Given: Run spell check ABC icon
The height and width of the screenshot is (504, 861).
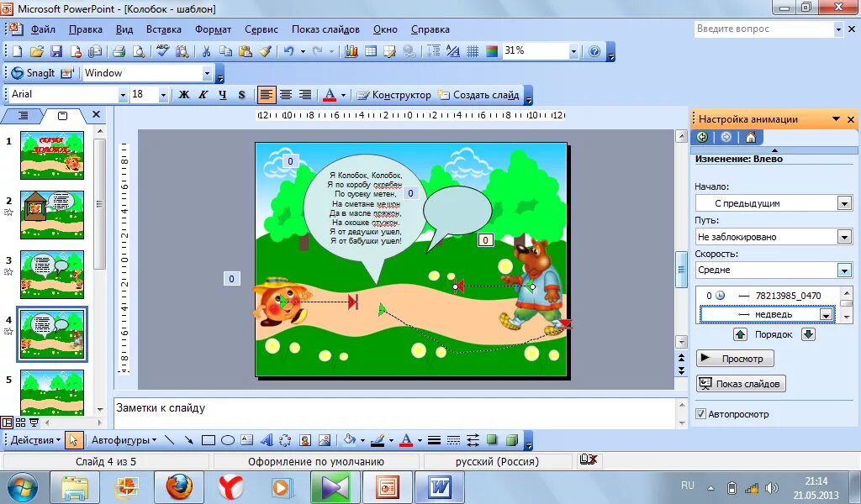Looking at the screenshot, I should [x=162, y=51].
